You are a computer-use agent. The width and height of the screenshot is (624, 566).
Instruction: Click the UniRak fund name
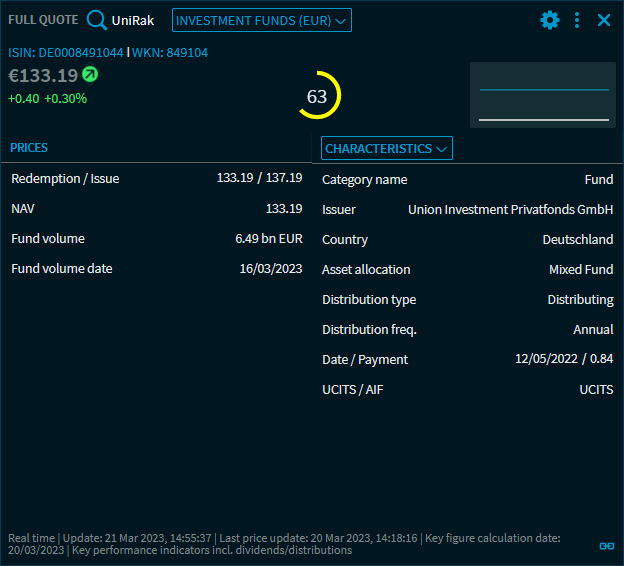click(x=133, y=20)
